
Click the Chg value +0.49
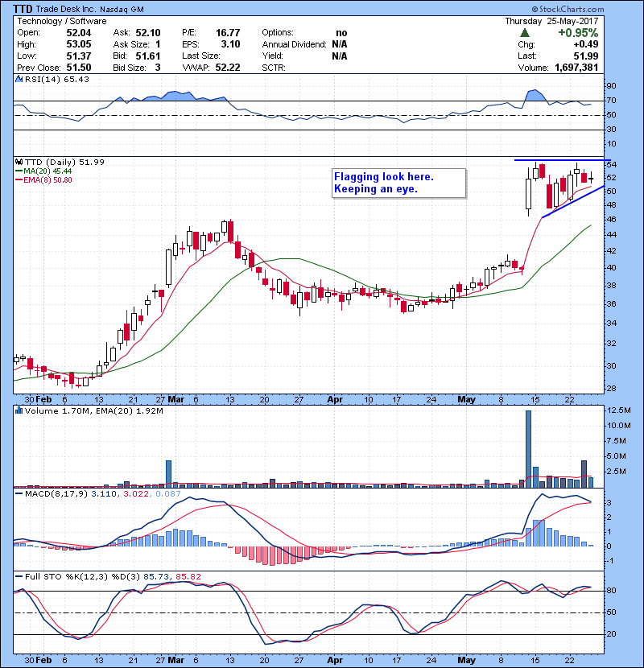pos(585,44)
